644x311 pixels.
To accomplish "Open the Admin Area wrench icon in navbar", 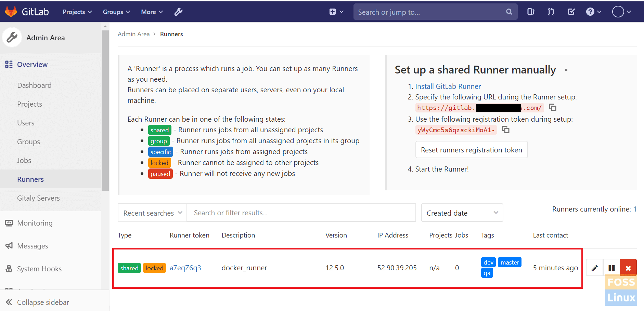I will [x=178, y=12].
